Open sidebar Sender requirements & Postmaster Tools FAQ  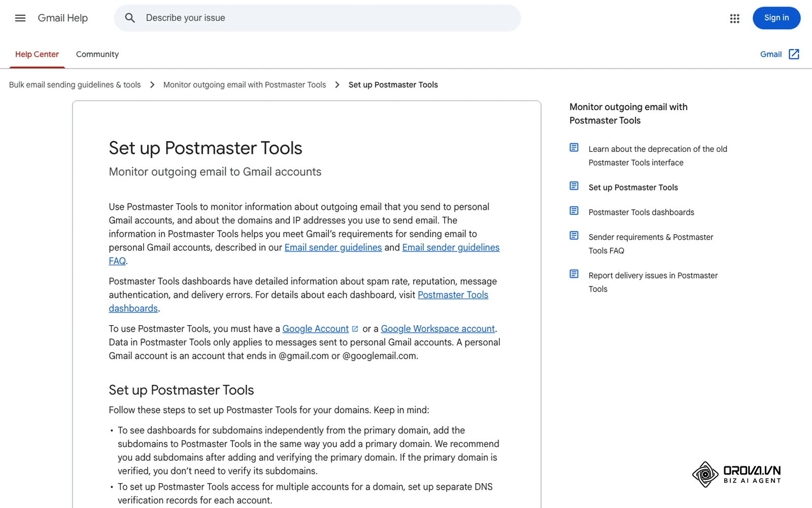click(651, 244)
